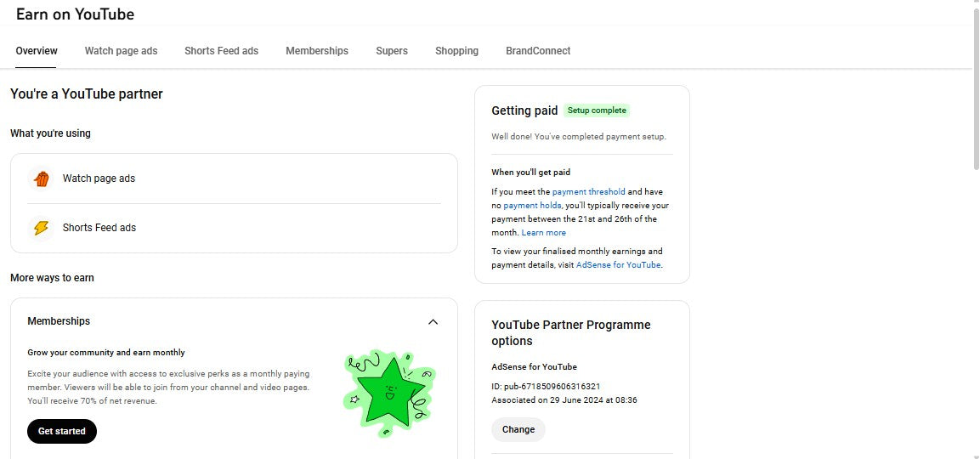Open the Watch page ads list row
The width and height of the screenshot is (980, 459).
[234, 179]
